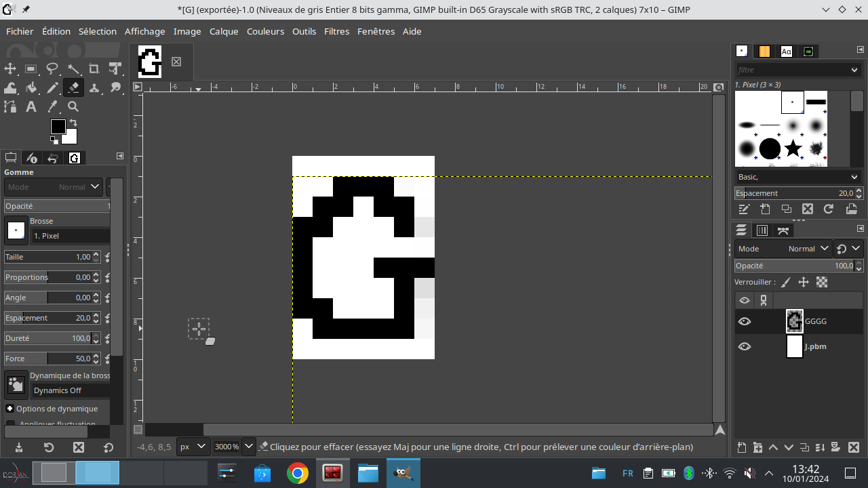Viewport: 868px width, 488px height.
Task: Click the Zoom magnifier tool
Action: coord(73,106)
